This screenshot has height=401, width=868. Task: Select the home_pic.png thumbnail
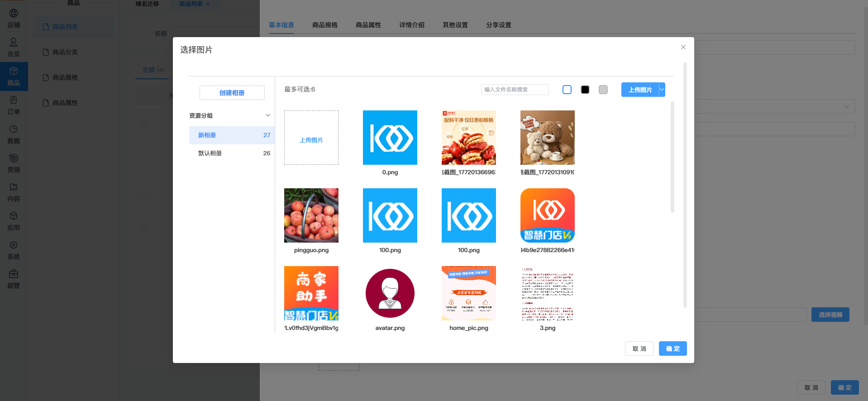tap(469, 293)
